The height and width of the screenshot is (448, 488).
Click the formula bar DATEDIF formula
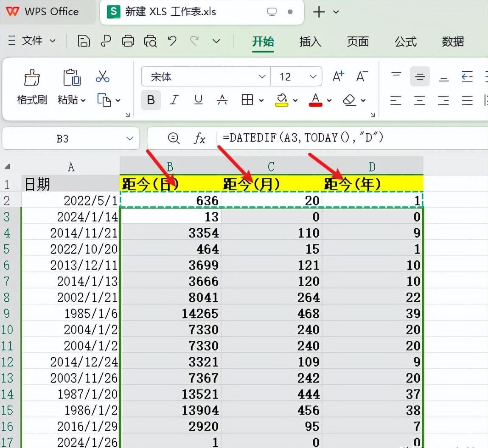303,137
